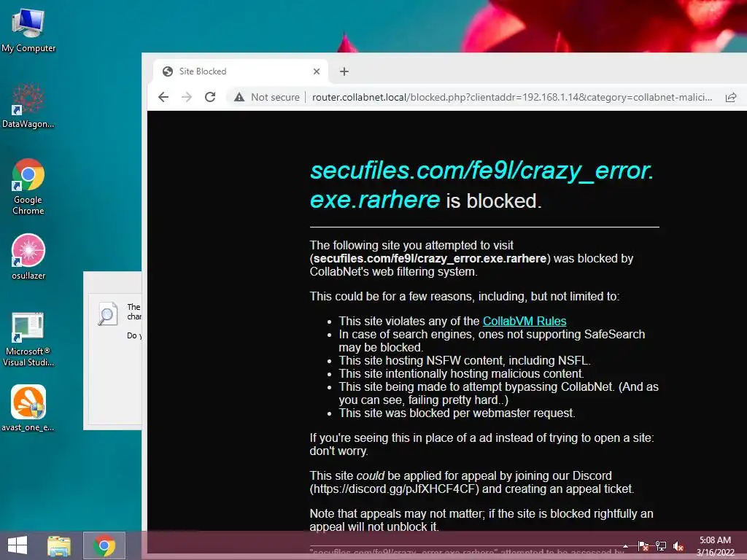The width and height of the screenshot is (747, 560).
Task: Open the taskbar clock 5:08 AM
Action: (x=715, y=546)
